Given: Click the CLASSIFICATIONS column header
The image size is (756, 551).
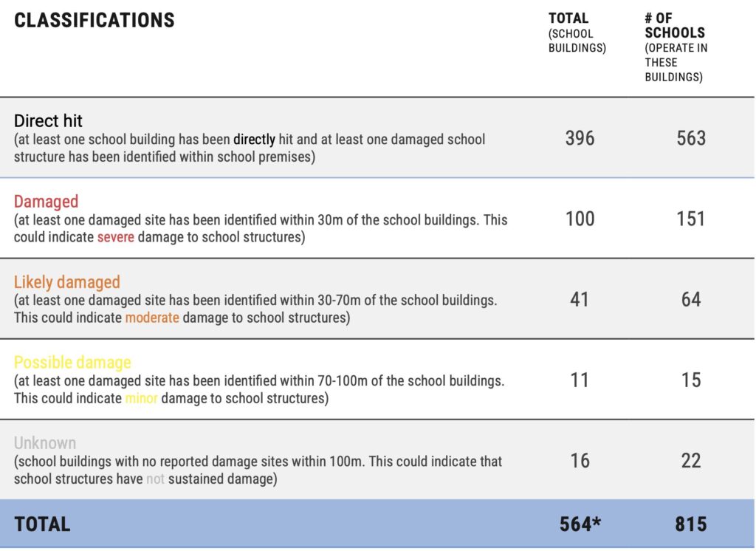Looking at the screenshot, I should (x=94, y=21).
